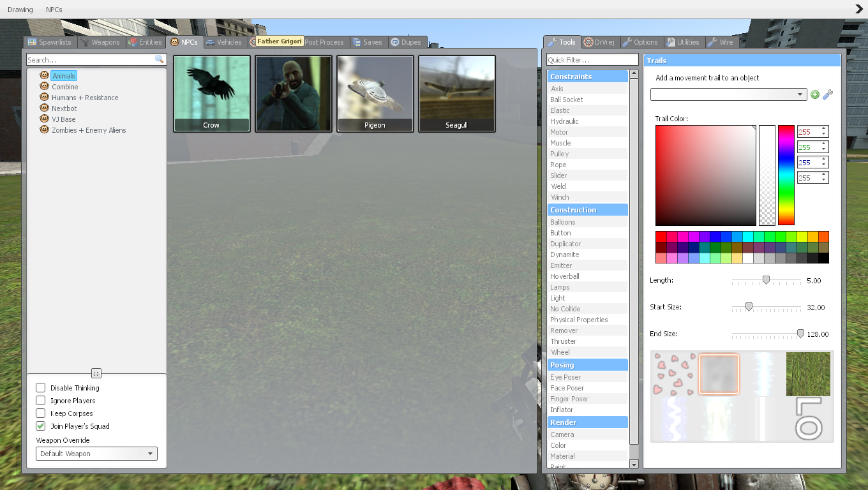
Task: Toggle the Ignore Players checkbox
Action: [x=41, y=401]
